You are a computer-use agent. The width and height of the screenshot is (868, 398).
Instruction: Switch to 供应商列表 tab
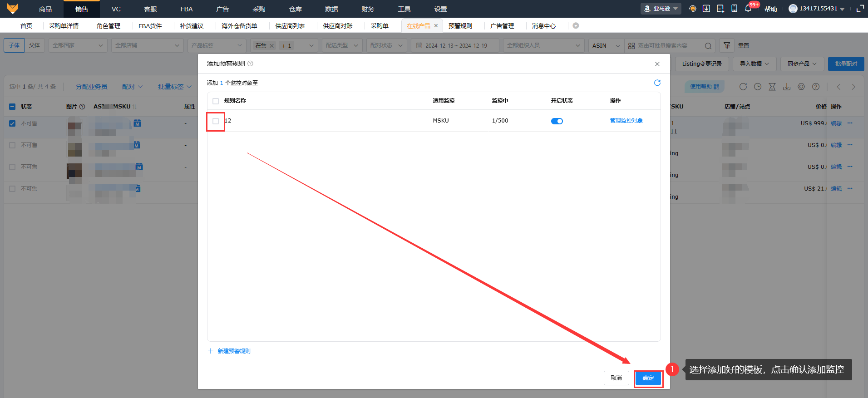290,26
